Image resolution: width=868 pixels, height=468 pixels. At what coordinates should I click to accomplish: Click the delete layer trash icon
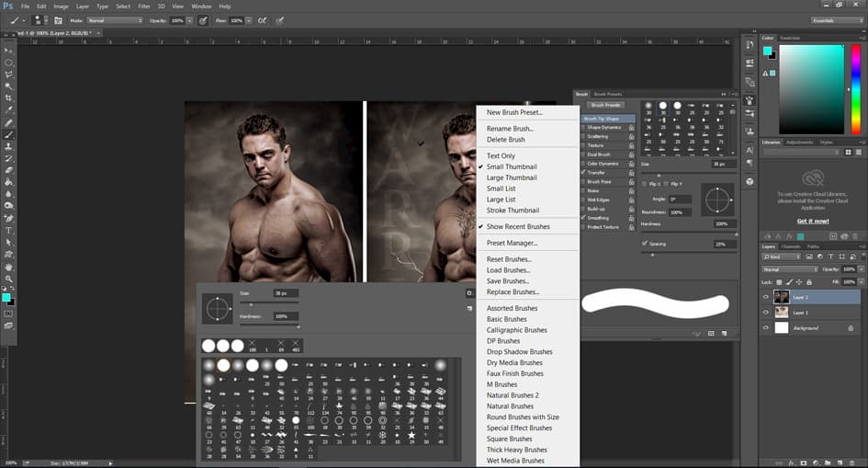click(853, 462)
